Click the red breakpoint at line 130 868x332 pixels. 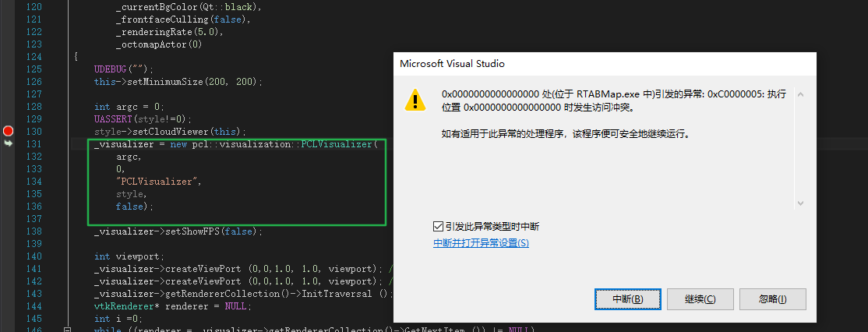pyautogui.click(x=9, y=132)
